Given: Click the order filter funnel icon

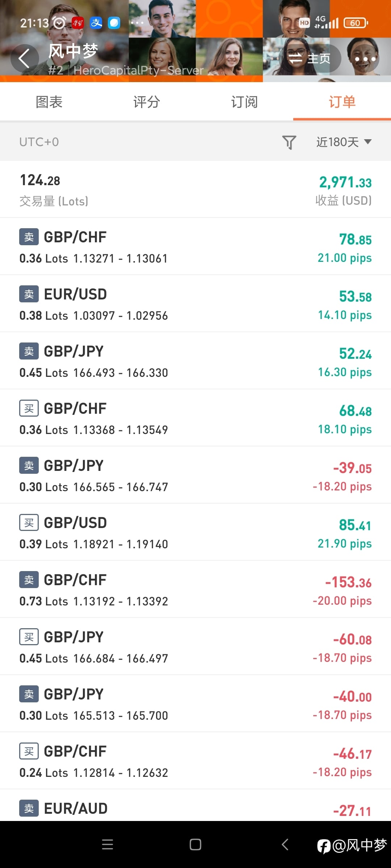Looking at the screenshot, I should pyautogui.click(x=289, y=142).
